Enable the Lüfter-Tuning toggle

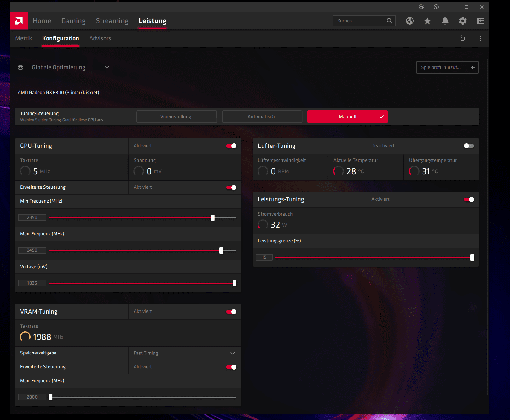click(469, 146)
